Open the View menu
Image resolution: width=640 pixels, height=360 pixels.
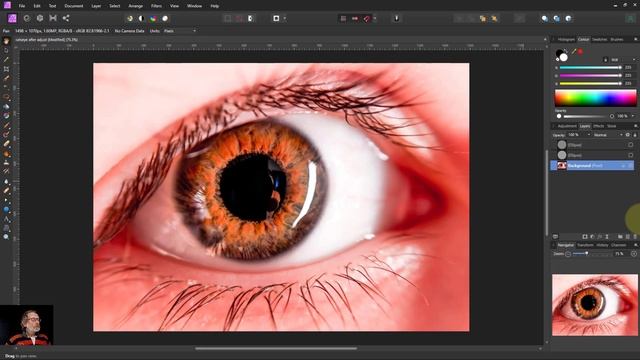coord(174,6)
